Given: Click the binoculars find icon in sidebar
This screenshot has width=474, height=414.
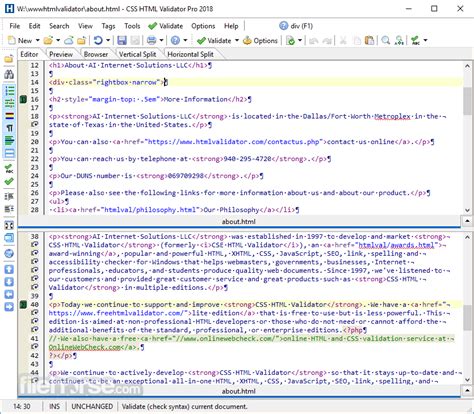Looking at the screenshot, I should point(9,74).
